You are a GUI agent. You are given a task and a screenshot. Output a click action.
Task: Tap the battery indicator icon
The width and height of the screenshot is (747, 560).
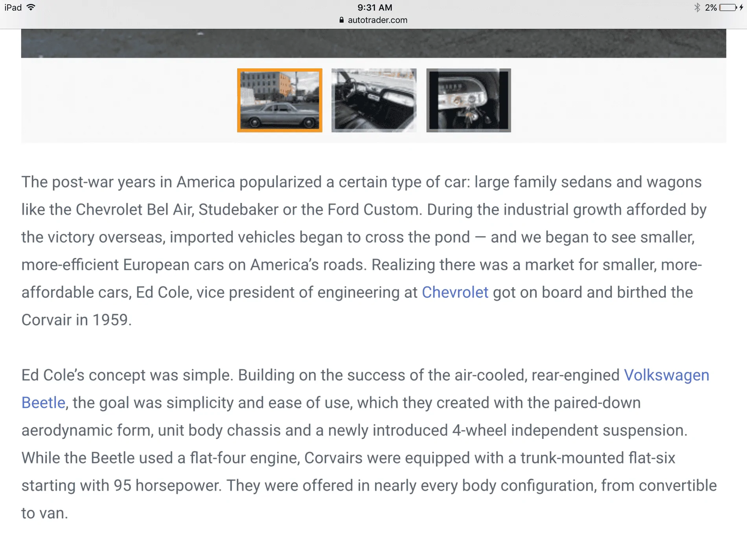click(x=728, y=7)
